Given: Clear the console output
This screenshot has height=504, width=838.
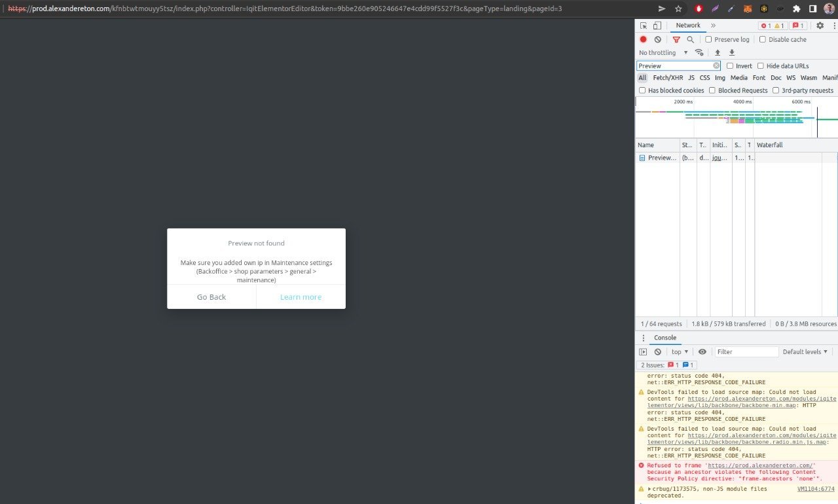Looking at the screenshot, I should coord(658,351).
